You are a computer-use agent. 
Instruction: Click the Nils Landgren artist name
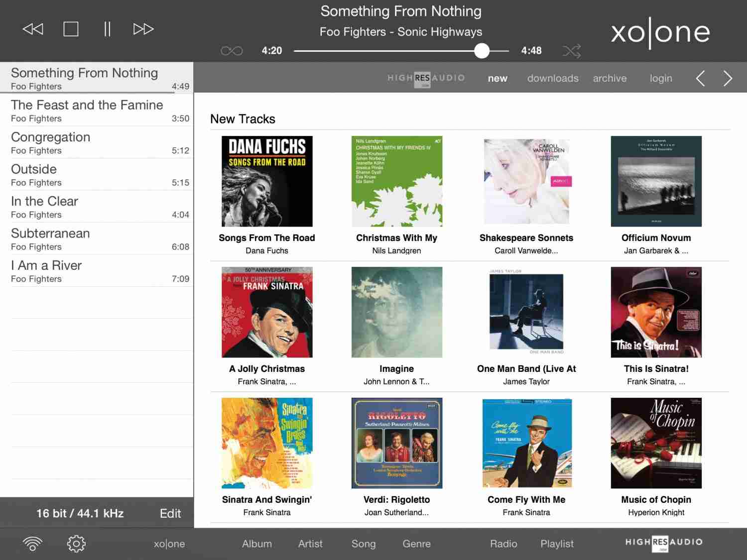397,251
